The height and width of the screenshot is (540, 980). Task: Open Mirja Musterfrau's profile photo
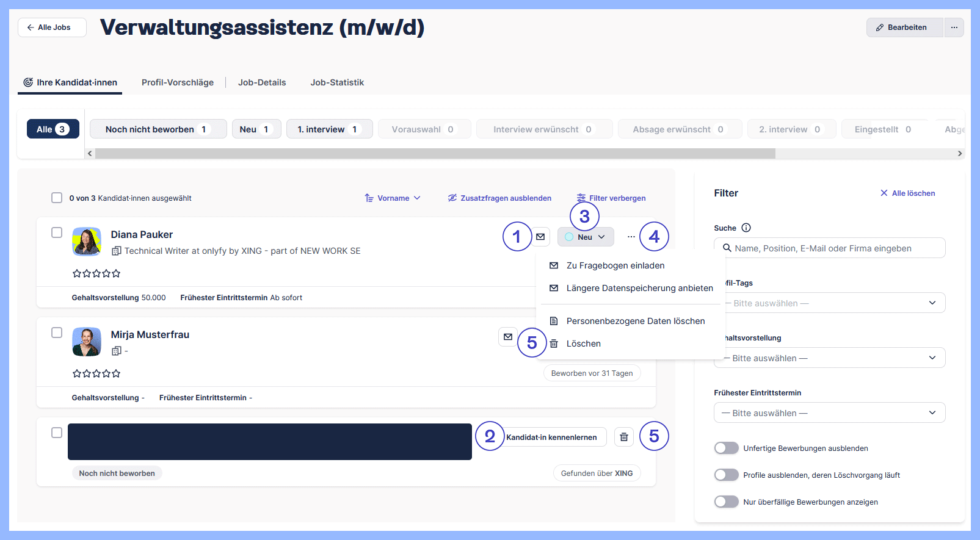(87, 342)
